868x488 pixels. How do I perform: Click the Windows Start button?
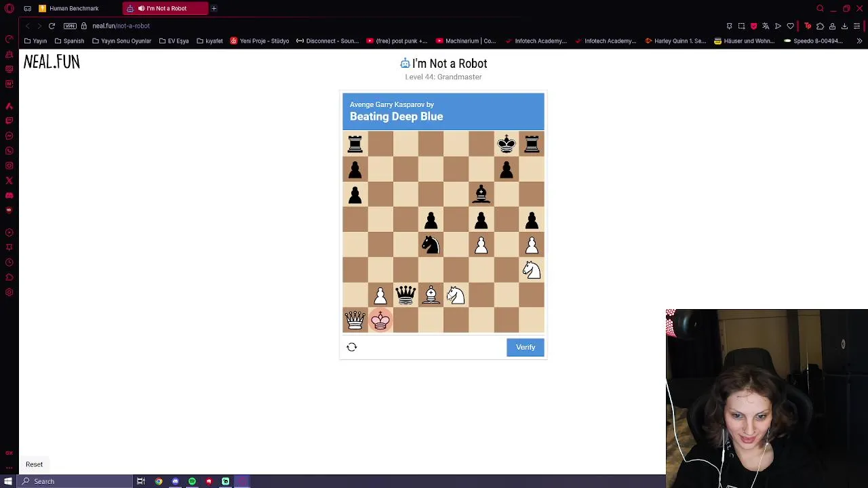coord(8,481)
